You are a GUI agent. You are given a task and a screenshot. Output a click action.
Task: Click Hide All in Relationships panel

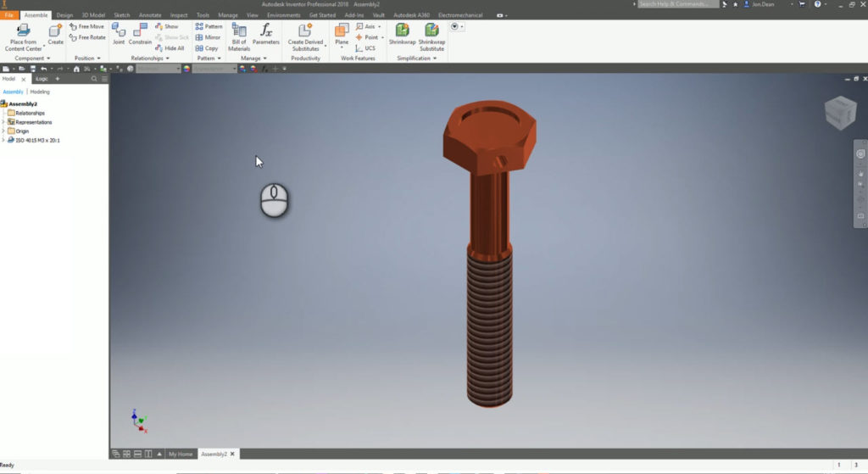[x=170, y=48]
